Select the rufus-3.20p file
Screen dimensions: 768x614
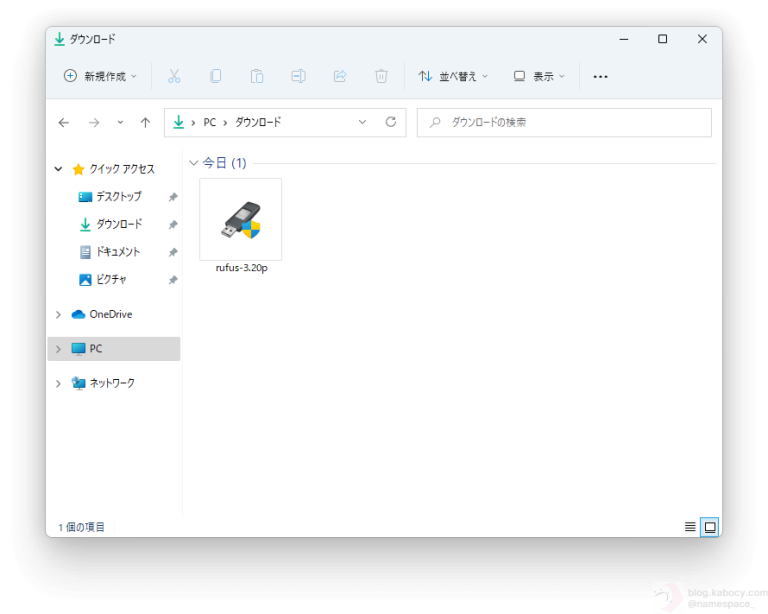(x=241, y=226)
